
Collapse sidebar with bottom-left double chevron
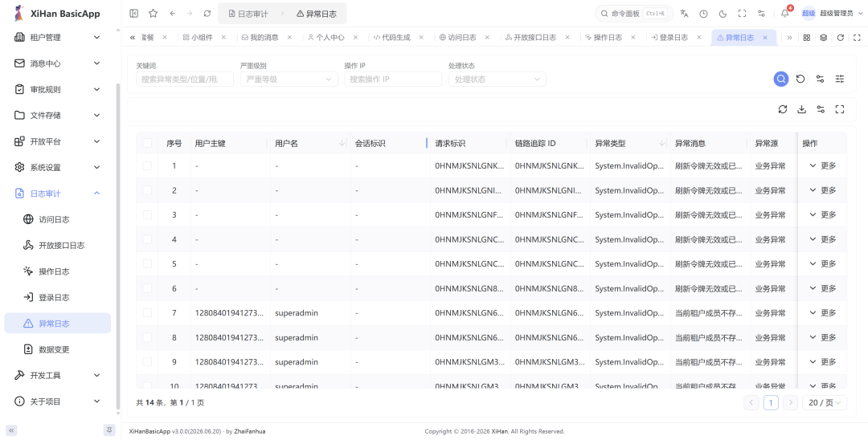[x=11, y=430]
